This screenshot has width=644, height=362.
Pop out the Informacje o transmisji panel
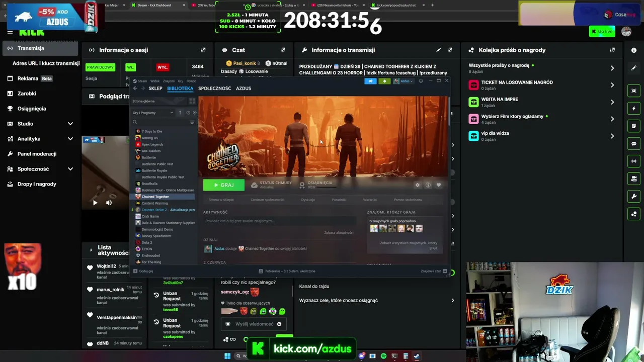[x=450, y=50]
